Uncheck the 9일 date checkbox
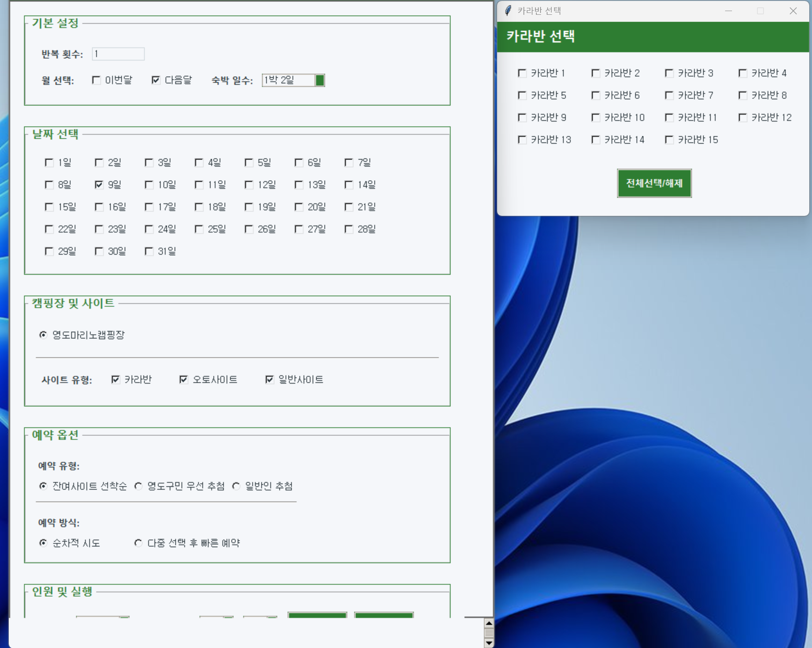Image resolution: width=812 pixels, height=648 pixels. click(x=99, y=185)
